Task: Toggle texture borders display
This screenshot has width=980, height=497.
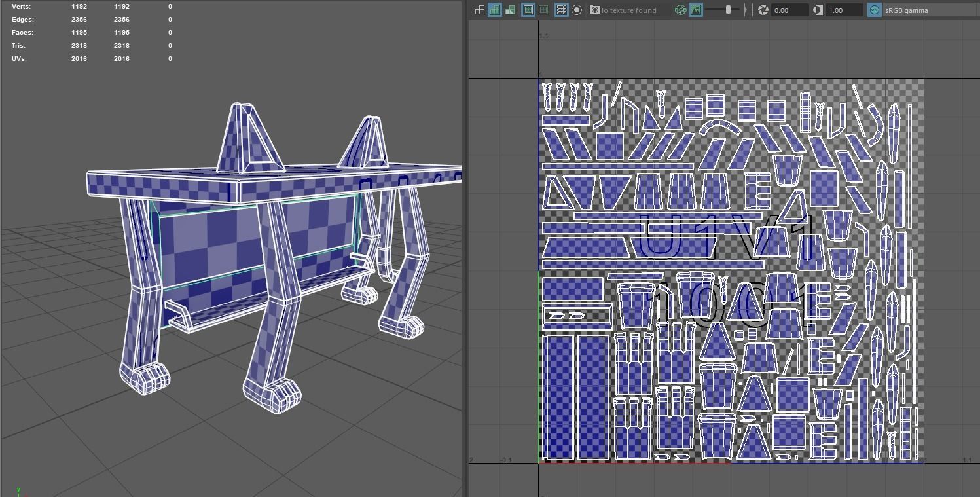Action: (528, 10)
